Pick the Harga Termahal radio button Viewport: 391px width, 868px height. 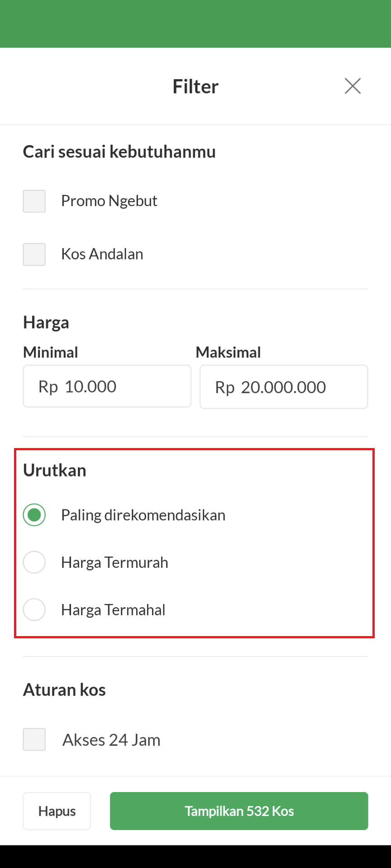[x=34, y=609]
